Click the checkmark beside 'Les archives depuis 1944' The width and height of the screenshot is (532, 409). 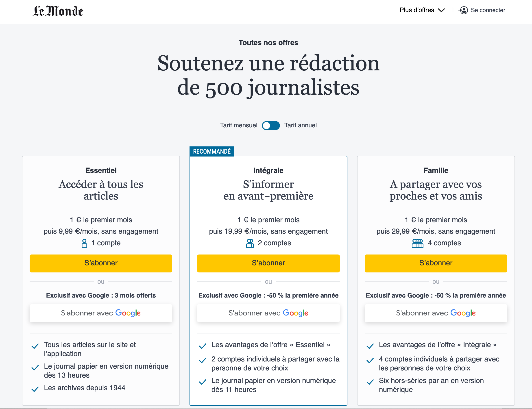[35, 389]
